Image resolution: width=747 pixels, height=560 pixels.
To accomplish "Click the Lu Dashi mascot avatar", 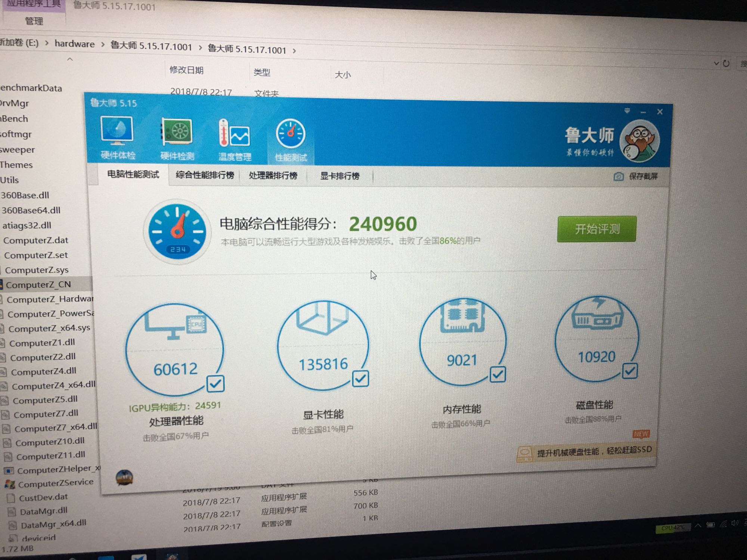I will pyautogui.click(x=639, y=141).
